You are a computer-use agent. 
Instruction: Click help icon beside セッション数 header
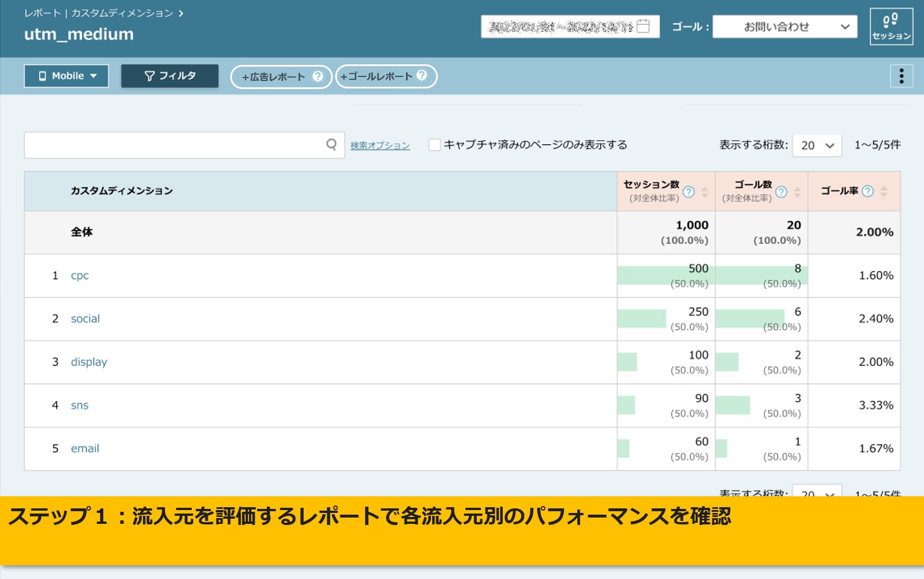coord(689,192)
